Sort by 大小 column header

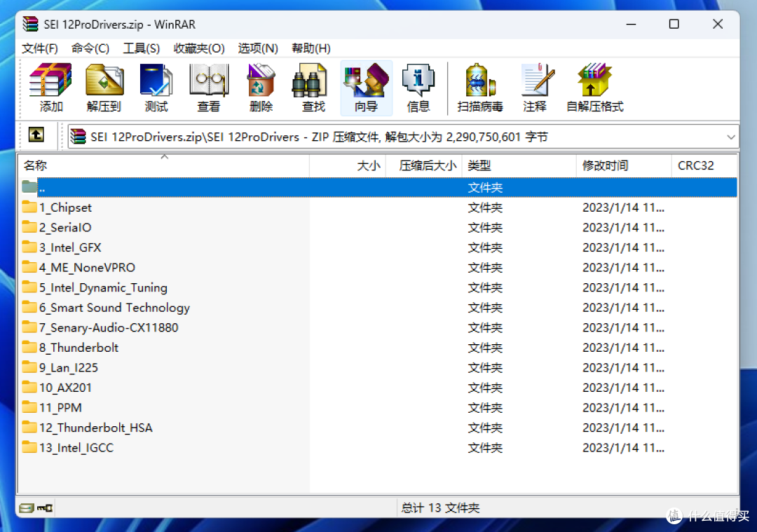348,165
